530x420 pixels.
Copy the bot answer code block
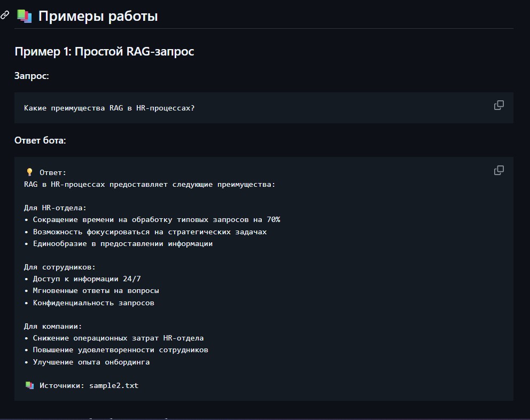pos(498,170)
